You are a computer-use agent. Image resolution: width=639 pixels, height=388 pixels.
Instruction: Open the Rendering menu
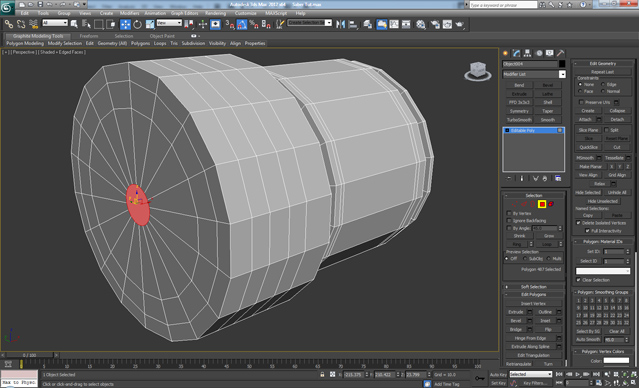215,13
